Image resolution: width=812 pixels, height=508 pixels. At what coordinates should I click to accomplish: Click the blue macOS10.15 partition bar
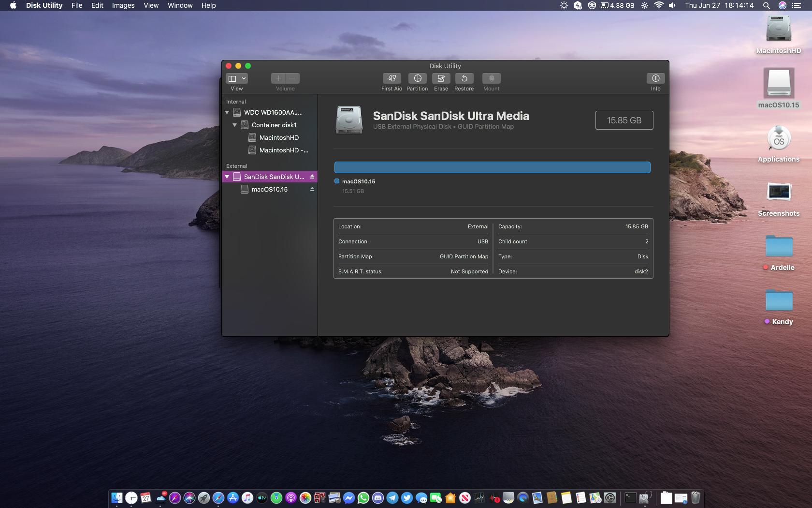coord(492,167)
